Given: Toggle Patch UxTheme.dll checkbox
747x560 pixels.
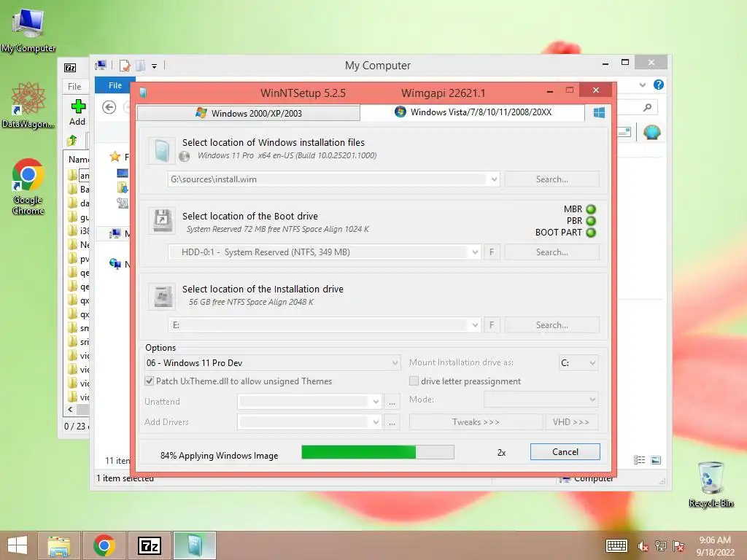Looking at the screenshot, I should 150,381.
